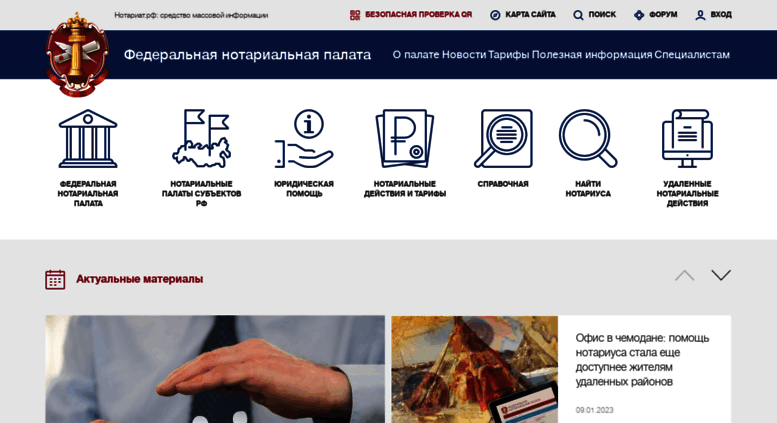Screen dimensions: 777x423
Task: Open the secure QR check link
Action: pos(411,15)
